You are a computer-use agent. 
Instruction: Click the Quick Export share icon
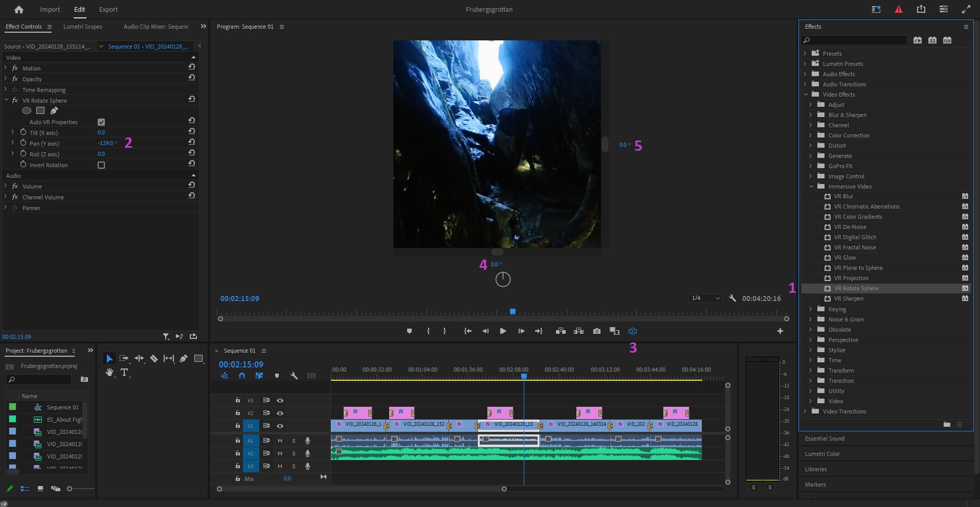921,9
